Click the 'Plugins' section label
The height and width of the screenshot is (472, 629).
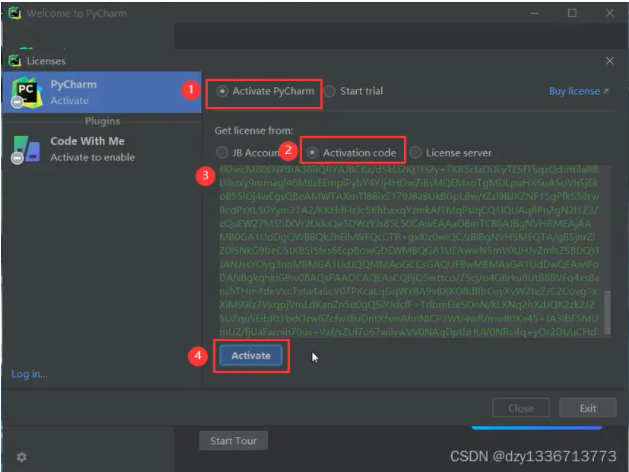pos(102,121)
